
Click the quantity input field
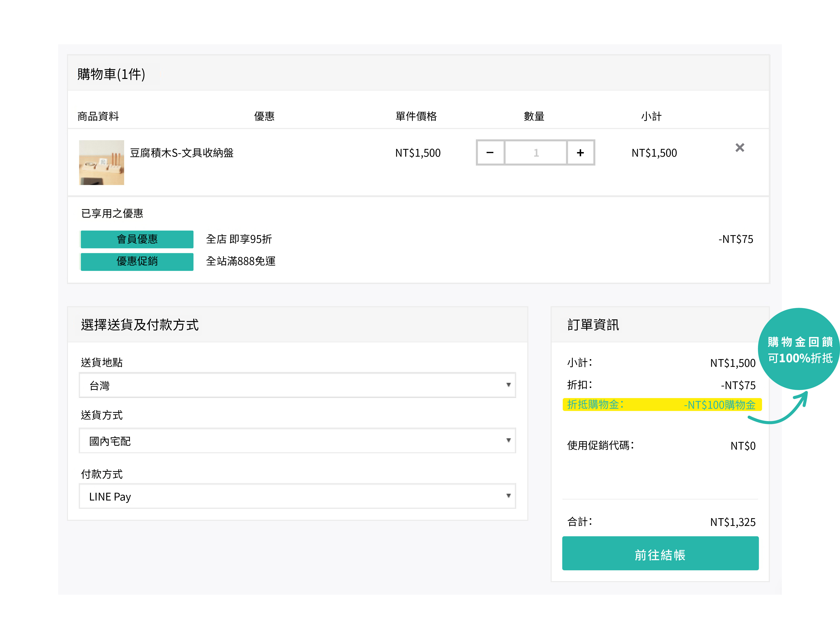536,153
